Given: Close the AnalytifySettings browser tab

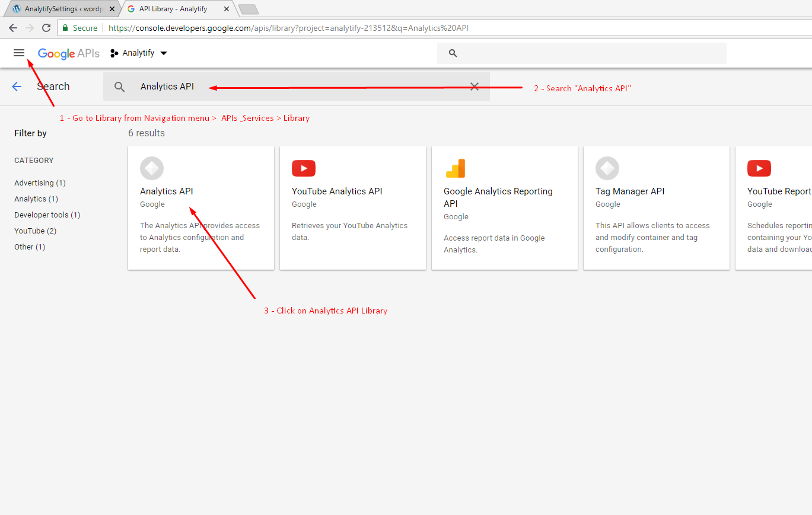Looking at the screenshot, I should pyautogui.click(x=112, y=9).
